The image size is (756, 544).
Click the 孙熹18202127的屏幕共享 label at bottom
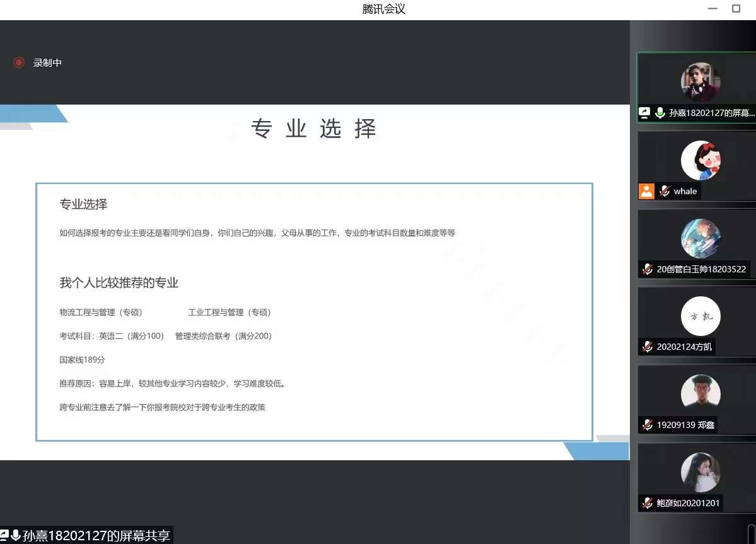(x=96, y=536)
